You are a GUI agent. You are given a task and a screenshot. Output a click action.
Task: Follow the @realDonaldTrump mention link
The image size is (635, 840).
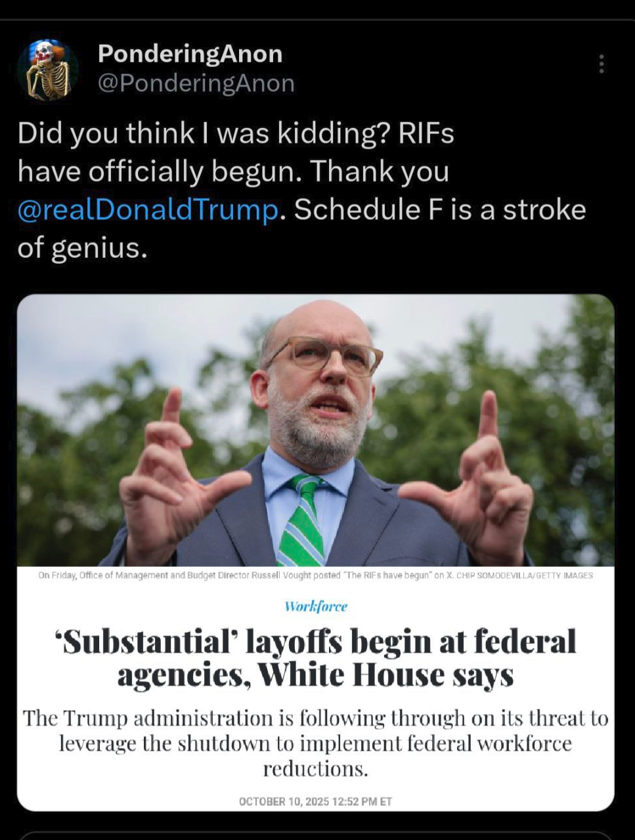pyautogui.click(x=148, y=210)
